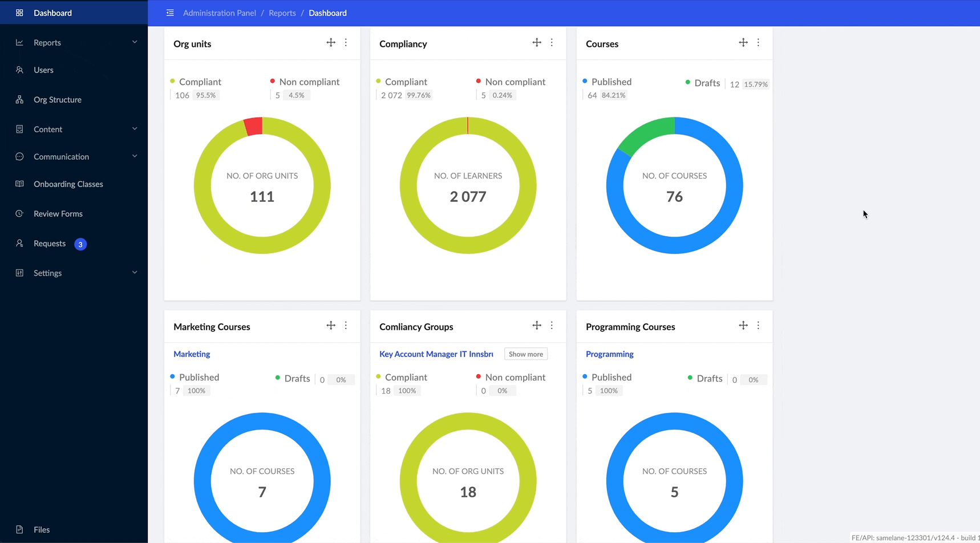
Task: Open three-dot options on Marketing Courses card
Action: point(346,326)
